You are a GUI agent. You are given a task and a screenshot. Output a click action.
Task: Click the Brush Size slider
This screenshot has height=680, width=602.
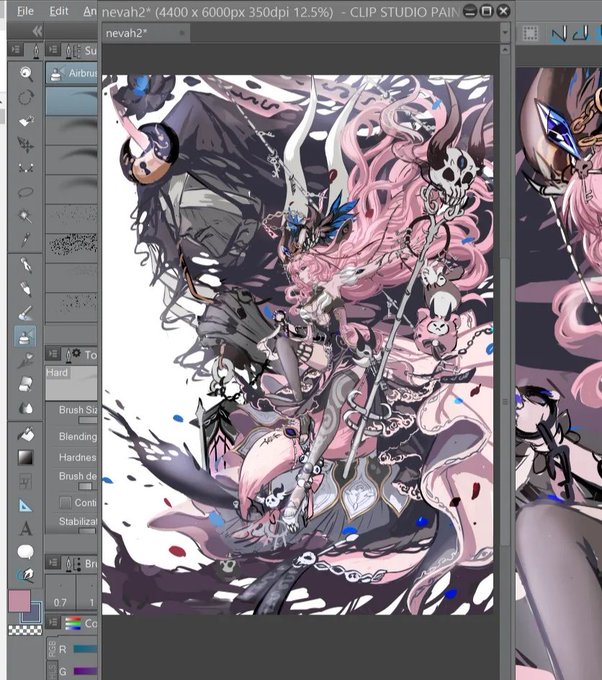point(88,420)
